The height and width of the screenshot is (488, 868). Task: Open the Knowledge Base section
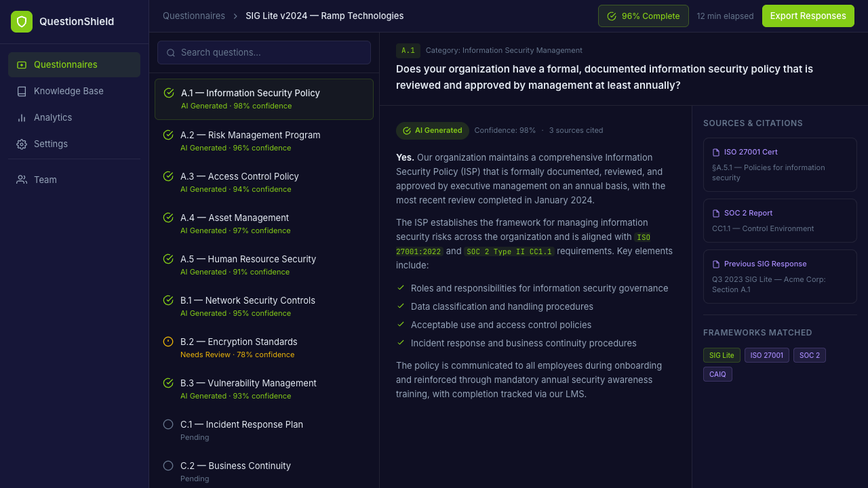click(74, 91)
